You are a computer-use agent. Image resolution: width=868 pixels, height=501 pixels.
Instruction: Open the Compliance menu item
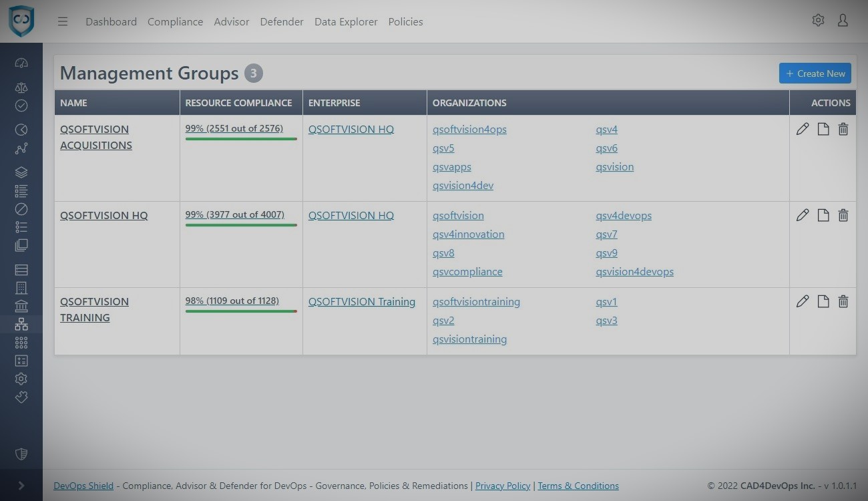pos(175,21)
